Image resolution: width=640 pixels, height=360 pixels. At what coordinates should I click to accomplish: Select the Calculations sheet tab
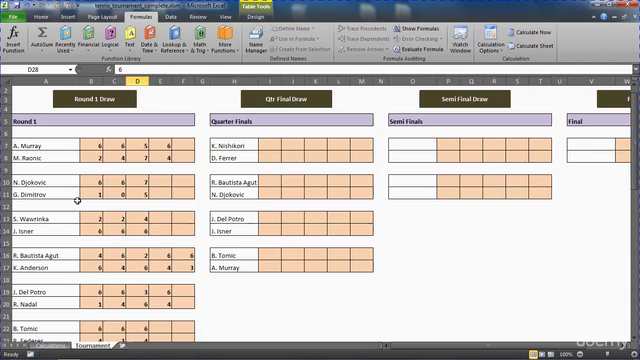pos(50,345)
